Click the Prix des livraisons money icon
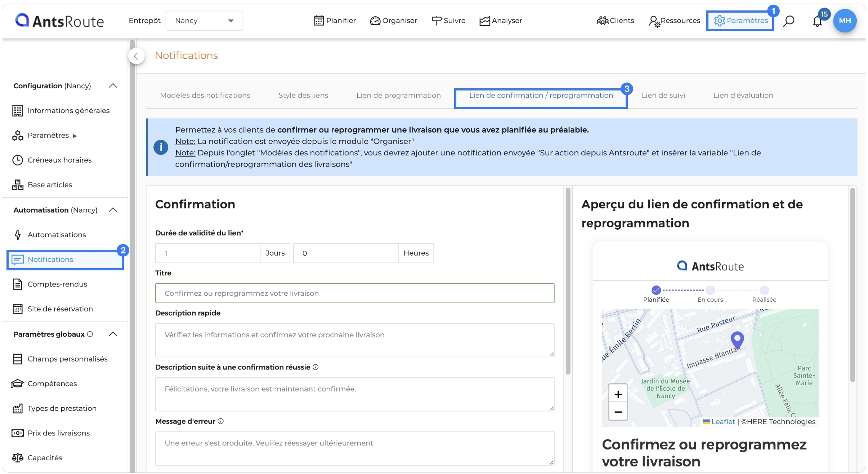 pyautogui.click(x=17, y=433)
